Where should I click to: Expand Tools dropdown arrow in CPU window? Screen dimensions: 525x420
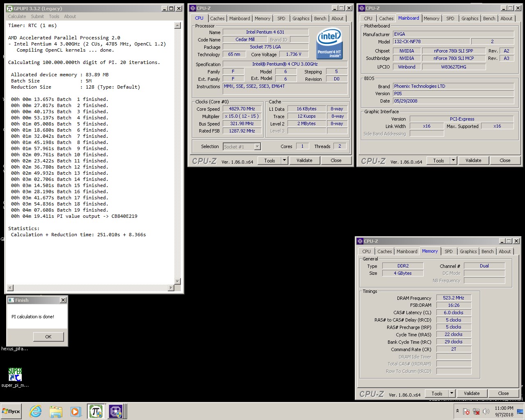click(285, 160)
